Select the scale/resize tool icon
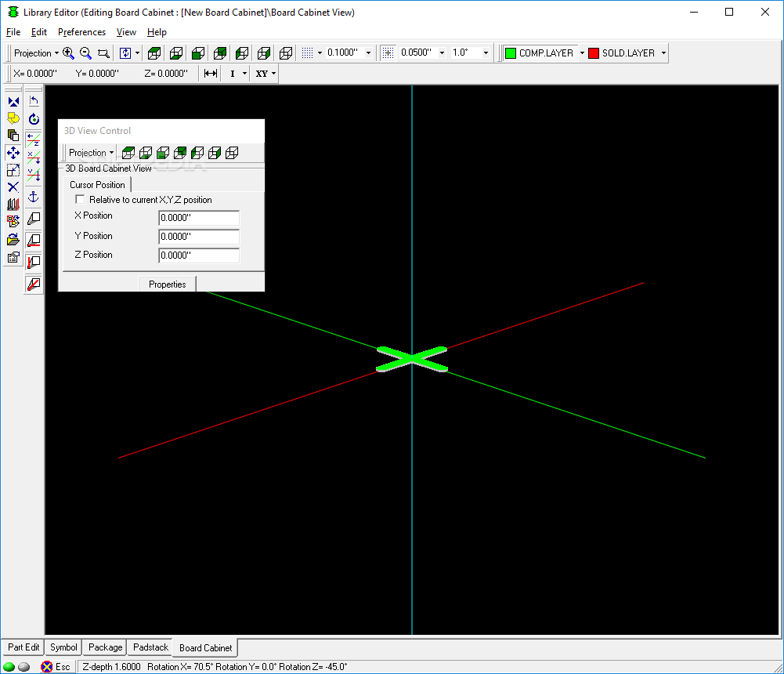784x674 pixels. [x=13, y=170]
